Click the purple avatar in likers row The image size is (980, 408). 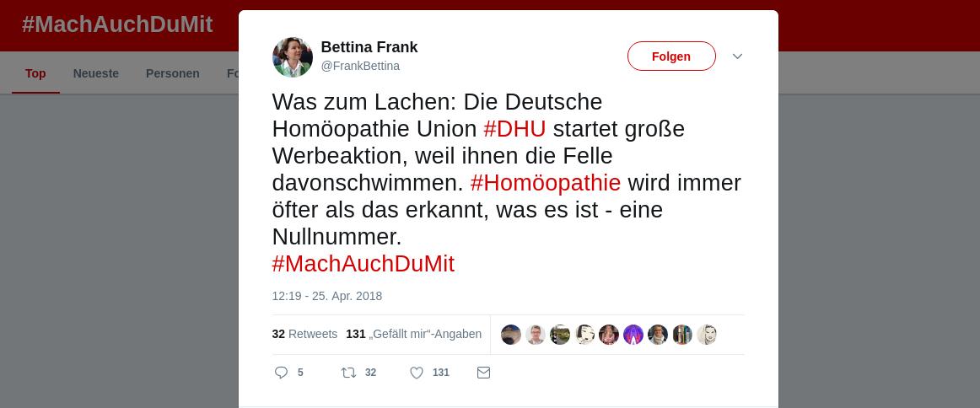633,335
